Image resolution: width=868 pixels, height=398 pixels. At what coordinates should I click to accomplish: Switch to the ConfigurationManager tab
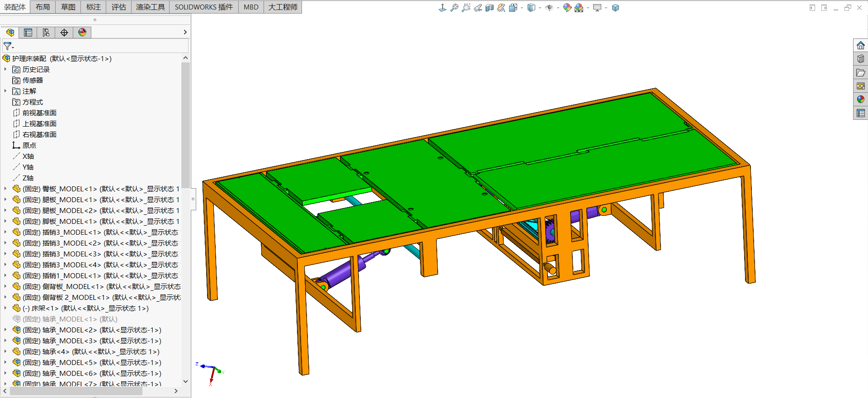(x=46, y=33)
